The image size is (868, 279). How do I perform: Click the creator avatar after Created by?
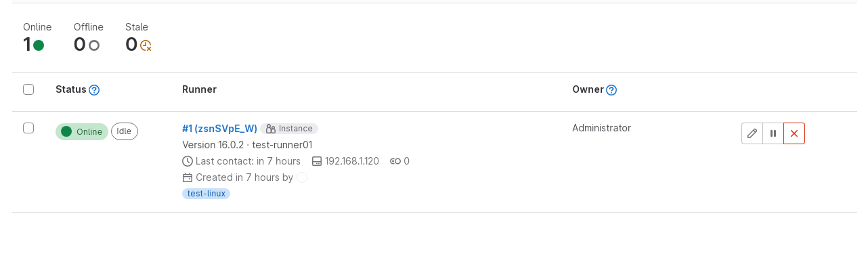(302, 177)
